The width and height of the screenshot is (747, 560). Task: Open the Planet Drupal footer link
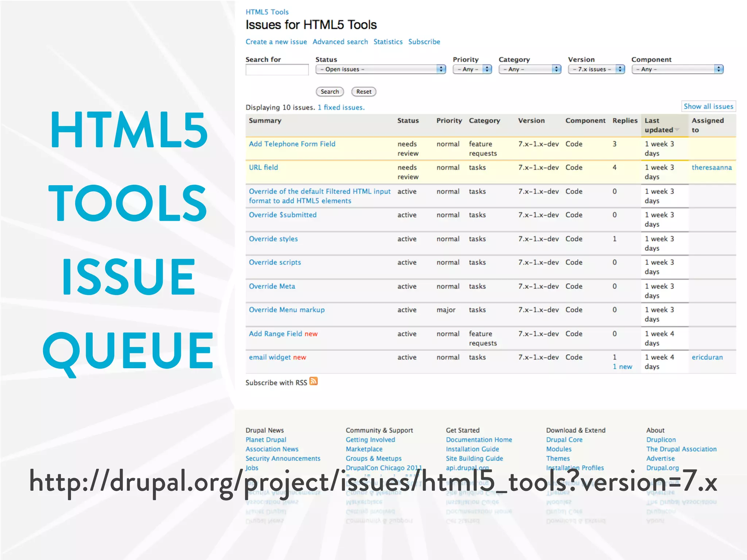(x=266, y=440)
